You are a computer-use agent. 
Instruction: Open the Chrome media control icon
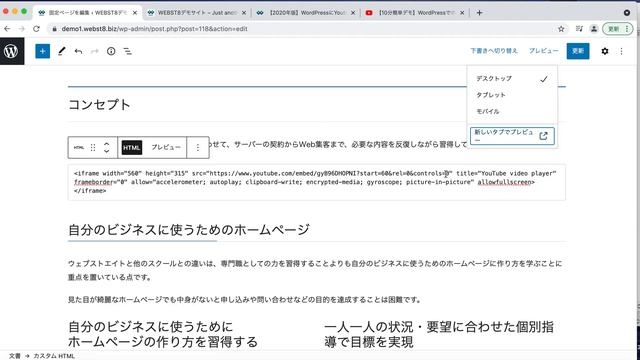click(579, 29)
